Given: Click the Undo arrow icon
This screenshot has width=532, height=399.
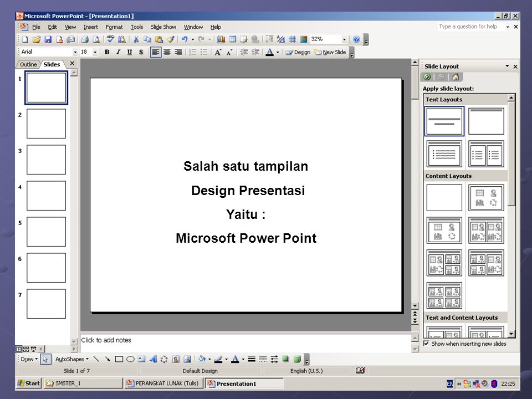Looking at the screenshot, I should tap(185, 39).
